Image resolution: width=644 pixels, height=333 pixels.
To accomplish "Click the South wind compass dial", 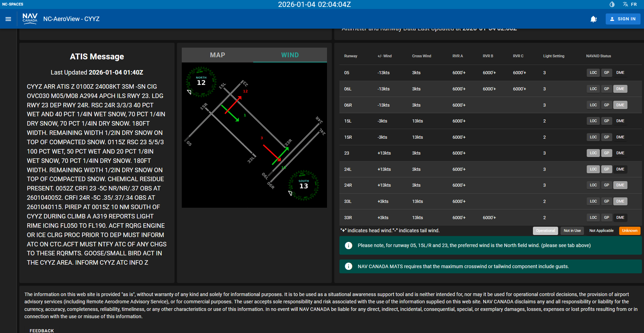I will (304, 185).
